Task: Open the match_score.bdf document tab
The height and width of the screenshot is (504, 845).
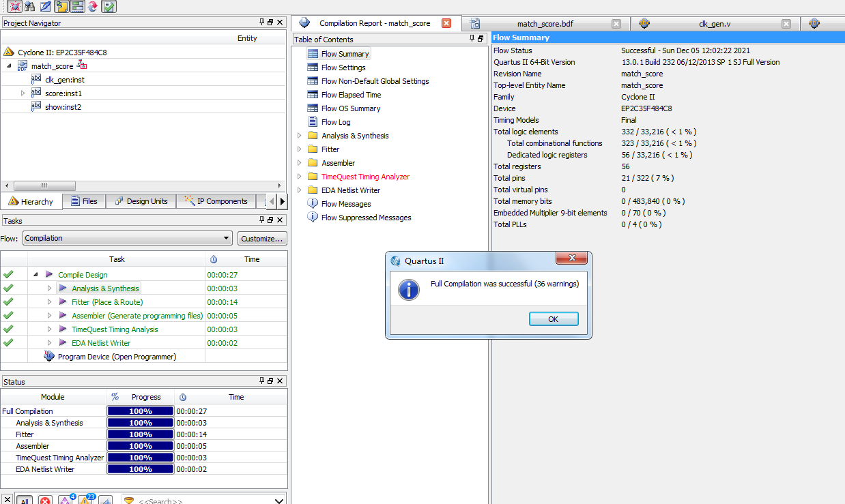Action: (544, 23)
